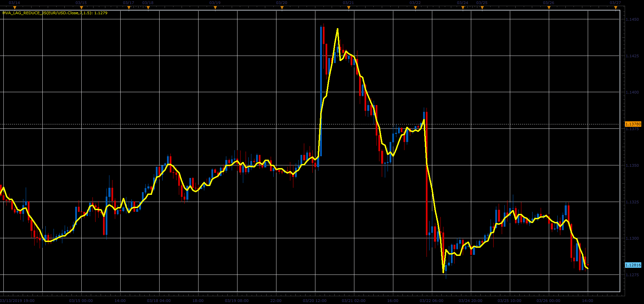Click the 03/13/2019 19:00 time label
The width and height of the screenshot is (644, 304).
[17, 301]
